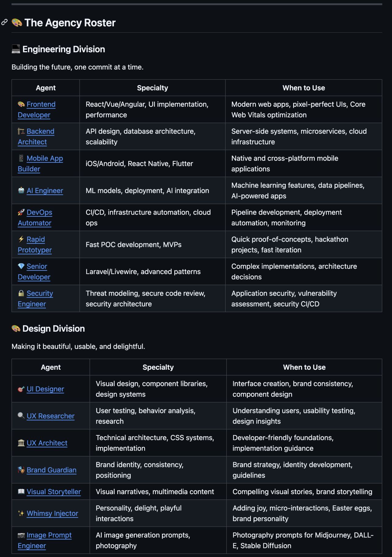Open the Frontend Developer agent link
Screen dimensions: 392x557
pyautogui.click(x=41, y=104)
